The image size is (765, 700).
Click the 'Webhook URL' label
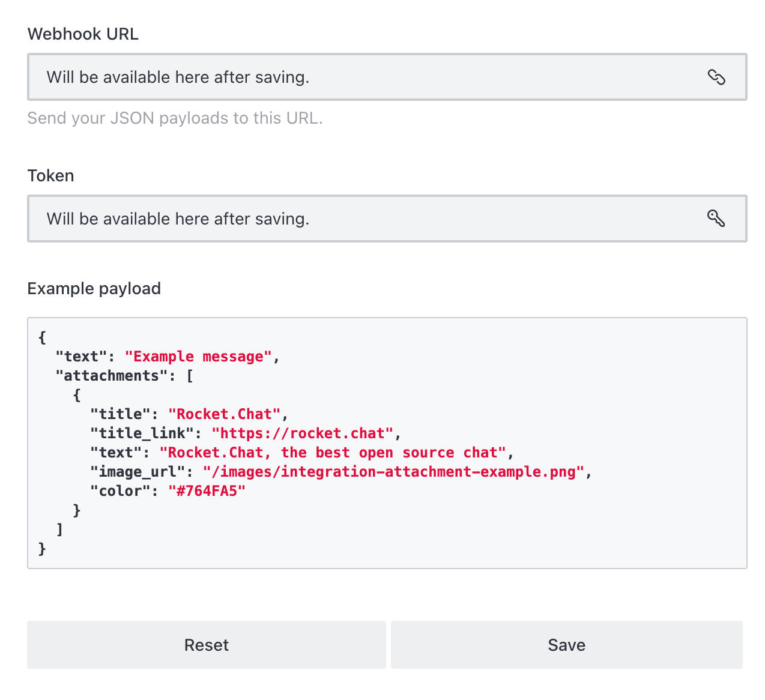tap(83, 34)
